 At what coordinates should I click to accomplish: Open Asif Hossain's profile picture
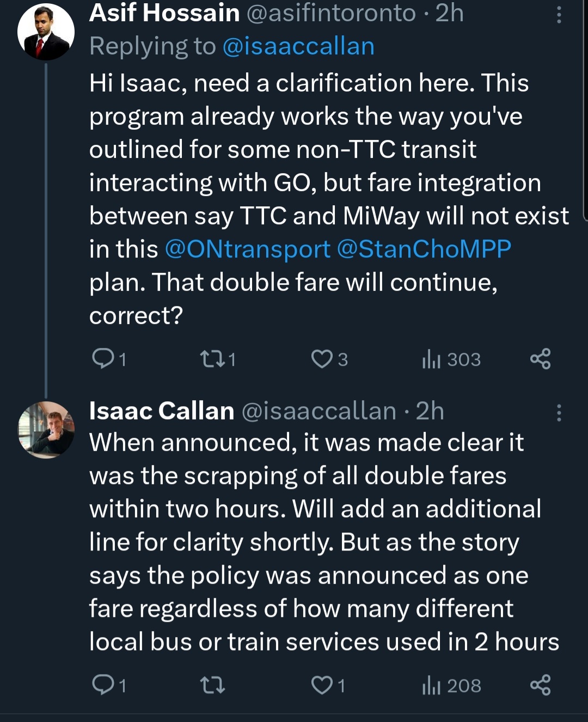click(46, 32)
